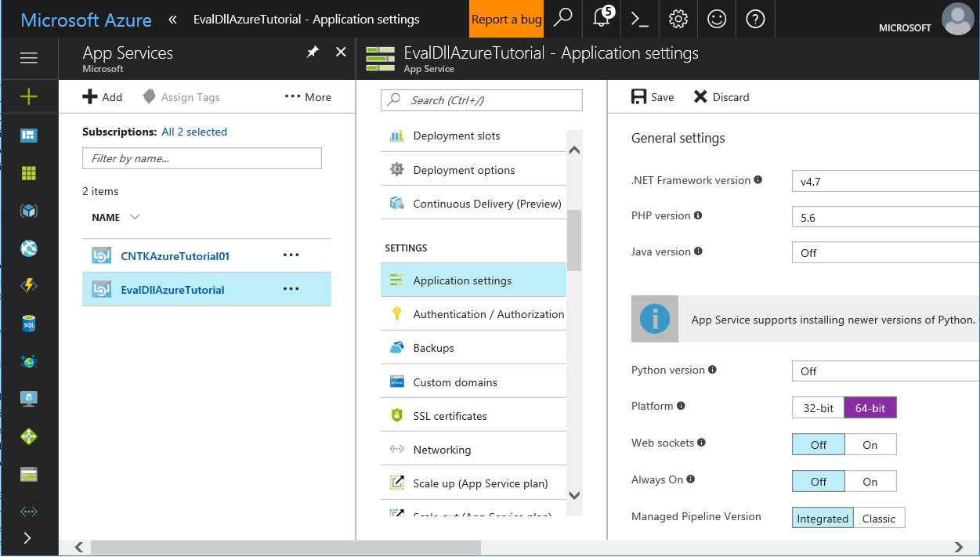This screenshot has height=557, width=980.
Task: Open Continuous Delivery (Preview)
Action: coord(473,203)
